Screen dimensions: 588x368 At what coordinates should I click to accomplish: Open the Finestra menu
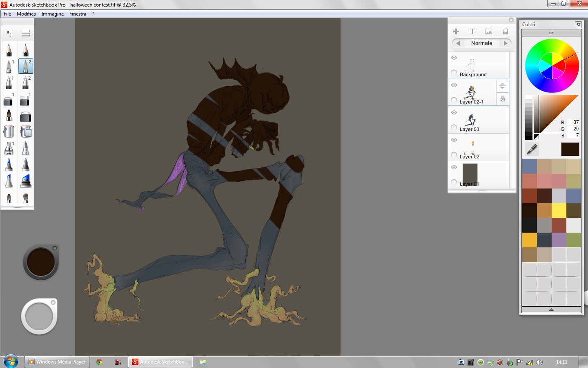[78, 13]
